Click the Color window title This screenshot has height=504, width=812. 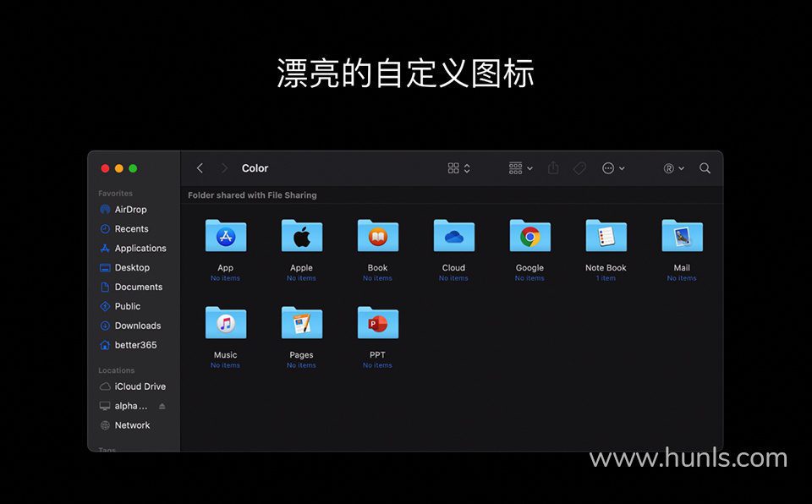pyautogui.click(x=255, y=168)
